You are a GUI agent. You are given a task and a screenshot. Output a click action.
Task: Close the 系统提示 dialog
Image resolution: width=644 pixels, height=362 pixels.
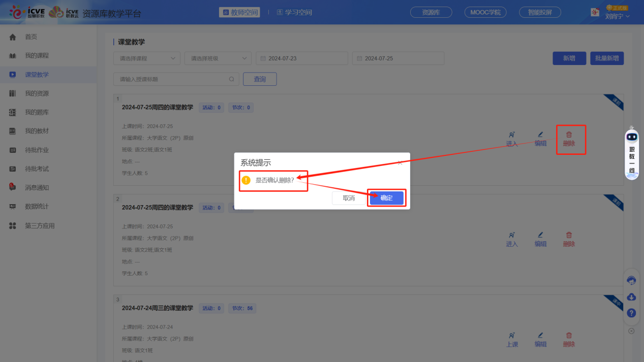tap(400, 163)
